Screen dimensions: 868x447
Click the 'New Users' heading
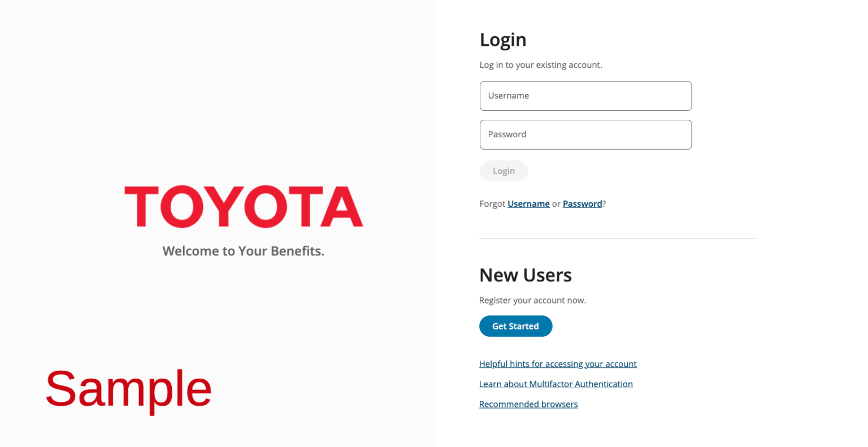[526, 275]
